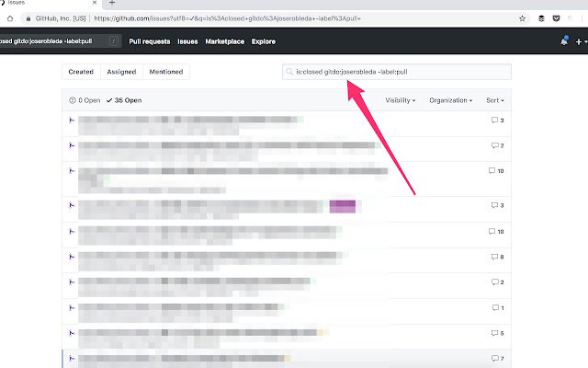The width and height of the screenshot is (588, 368).
Task: Go to Issues in header
Action: 187,41
